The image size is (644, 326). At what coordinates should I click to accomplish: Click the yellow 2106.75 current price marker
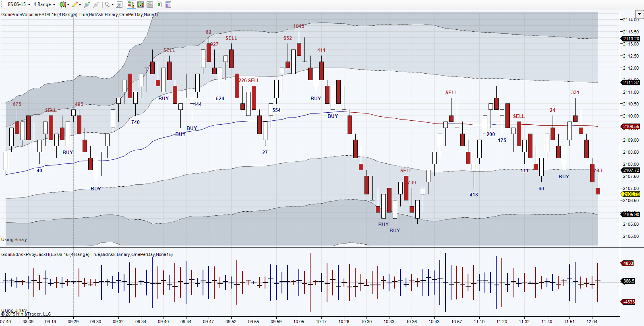(x=631, y=194)
